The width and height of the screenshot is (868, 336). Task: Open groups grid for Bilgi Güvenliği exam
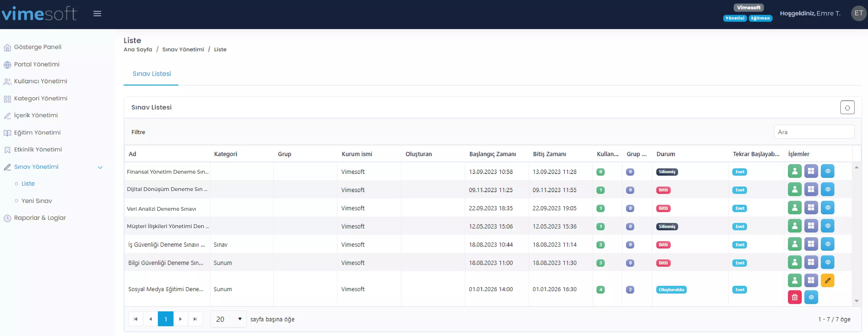point(811,262)
